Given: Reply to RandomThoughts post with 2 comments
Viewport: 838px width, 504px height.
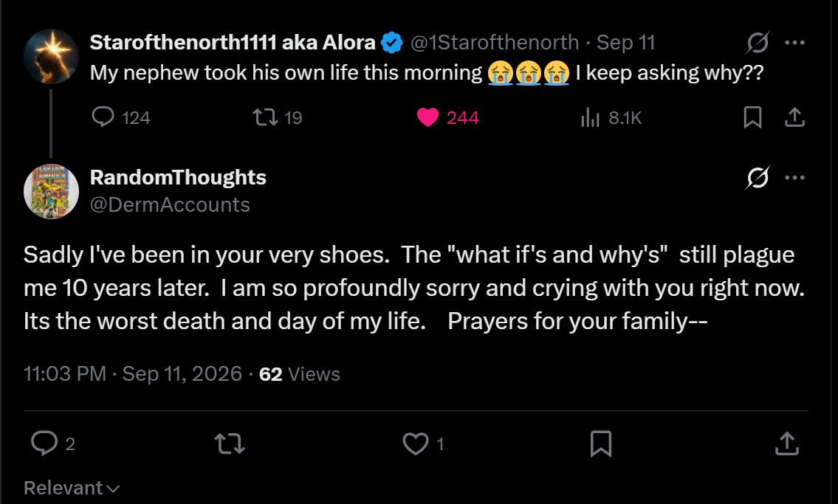Looking at the screenshot, I should coord(53,443).
